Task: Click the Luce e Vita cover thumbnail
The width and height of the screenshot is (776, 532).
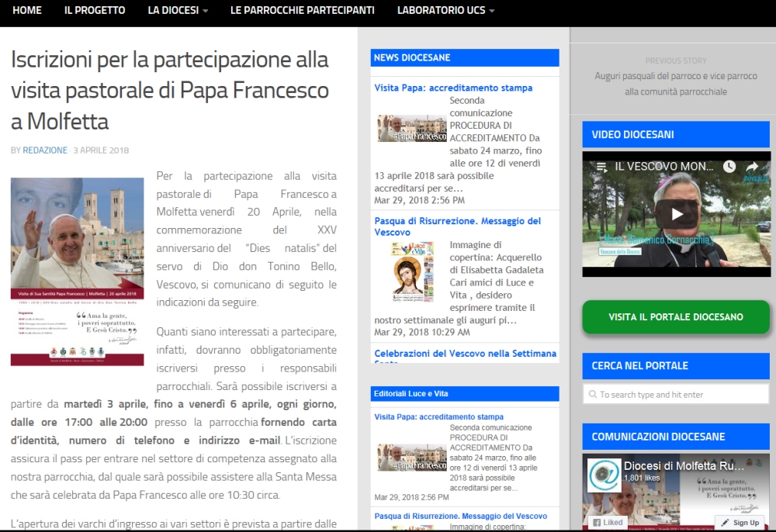Action: (x=412, y=272)
